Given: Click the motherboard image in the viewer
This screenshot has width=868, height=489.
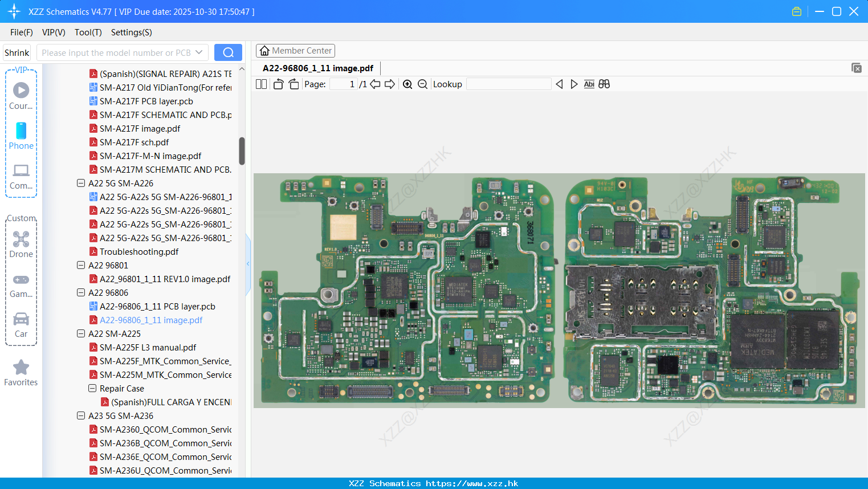Looking at the screenshot, I should (x=559, y=290).
